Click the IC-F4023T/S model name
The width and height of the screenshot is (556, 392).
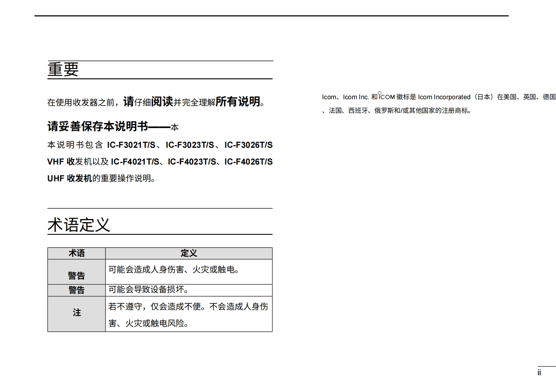(x=192, y=162)
